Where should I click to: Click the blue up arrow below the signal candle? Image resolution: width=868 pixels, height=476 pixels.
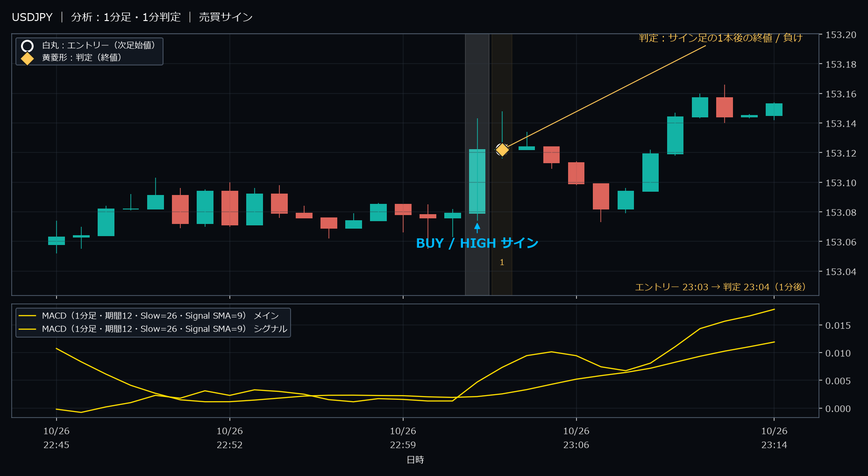pos(477,228)
